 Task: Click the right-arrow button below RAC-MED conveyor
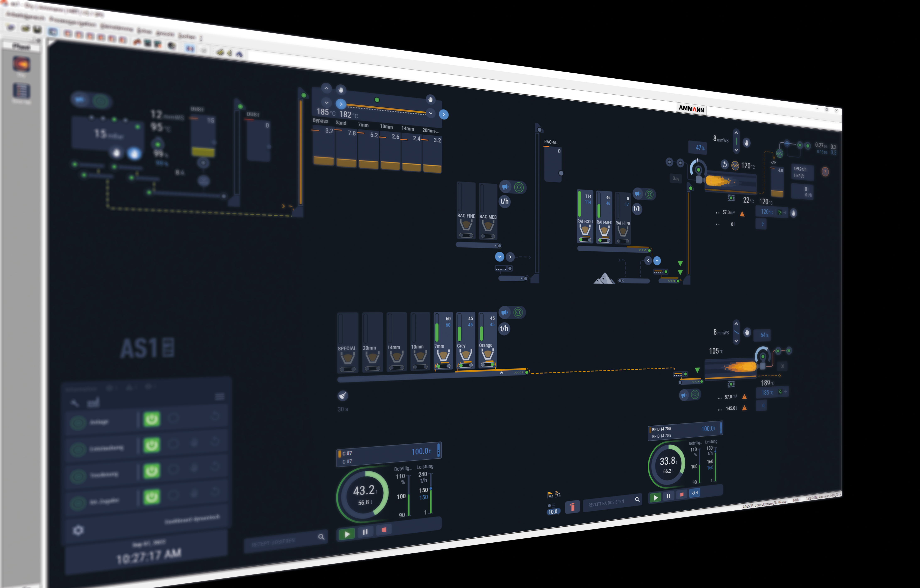[510, 257]
